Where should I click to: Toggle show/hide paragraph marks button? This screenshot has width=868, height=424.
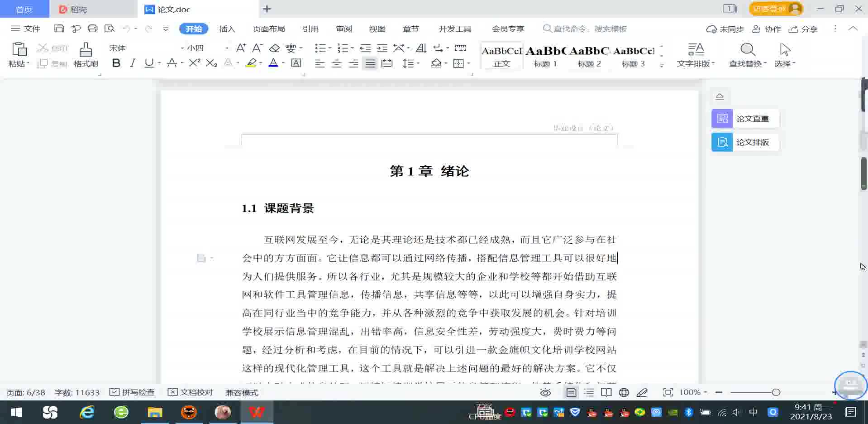click(438, 48)
